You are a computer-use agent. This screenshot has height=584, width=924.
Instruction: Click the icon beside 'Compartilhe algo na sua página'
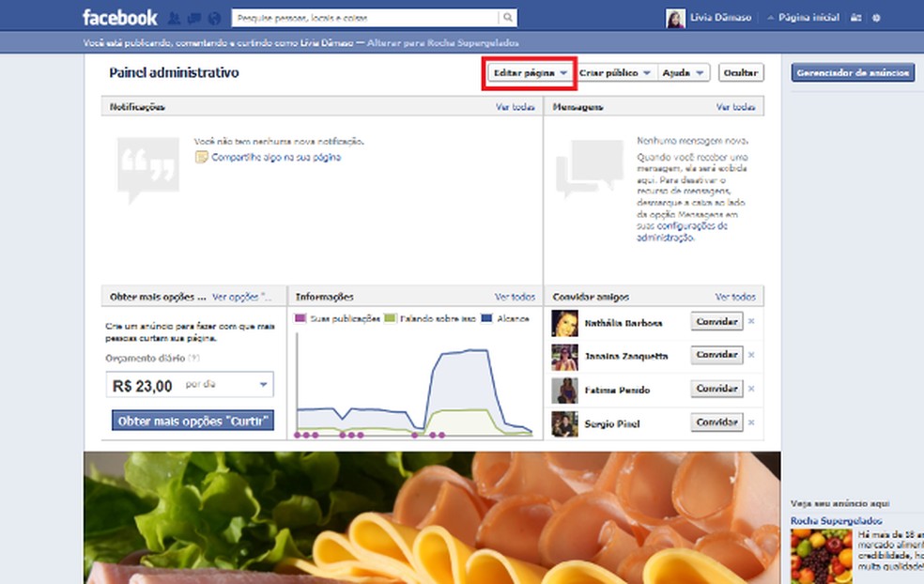coord(202,158)
